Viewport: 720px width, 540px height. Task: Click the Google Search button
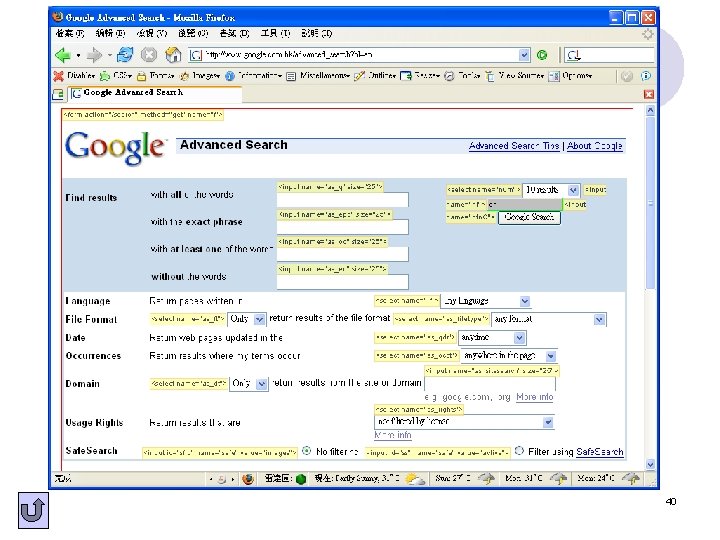529,217
